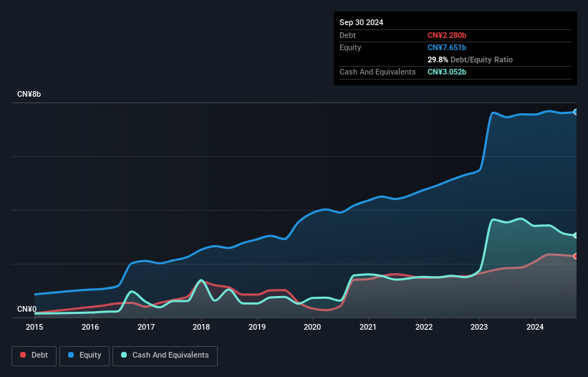Click the Equity row label in tooltip
588x377 pixels.
click(350, 47)
